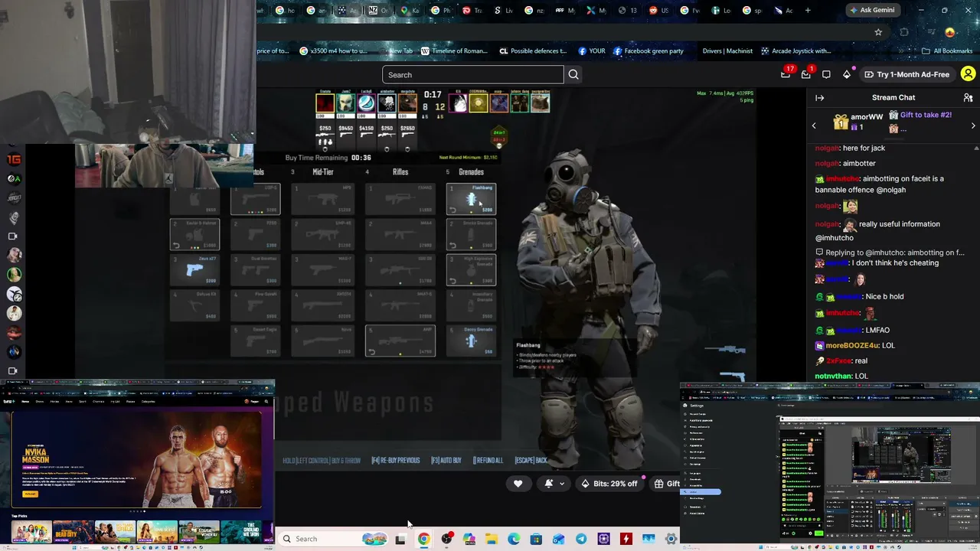Viewport: 980px width, 551px height.
Task: Follow the channel with the heart button
Action: pos(518,484)
